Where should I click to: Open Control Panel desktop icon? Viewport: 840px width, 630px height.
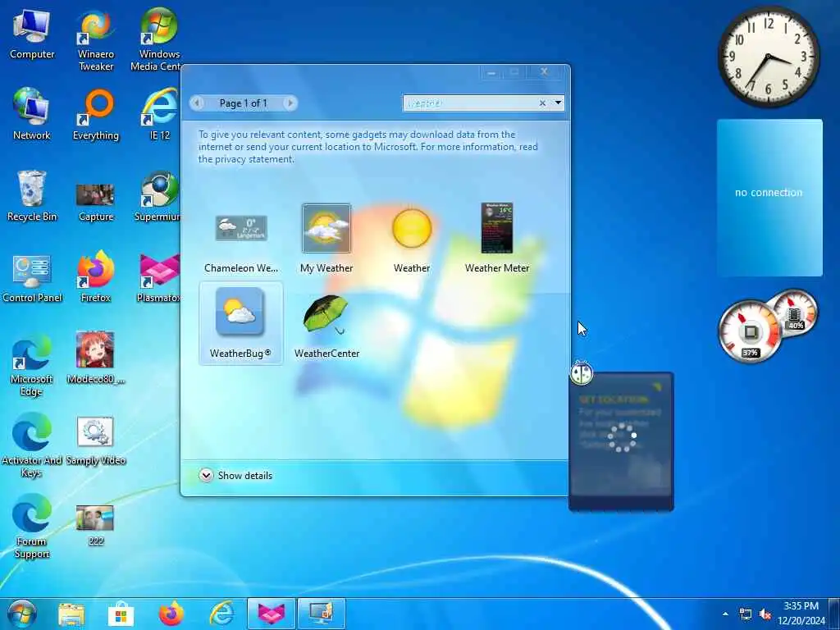tap(32, 277)
